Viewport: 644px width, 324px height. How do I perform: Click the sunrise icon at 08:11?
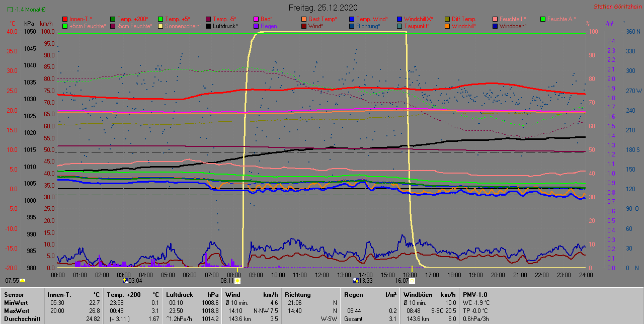(x=237, y=281)
